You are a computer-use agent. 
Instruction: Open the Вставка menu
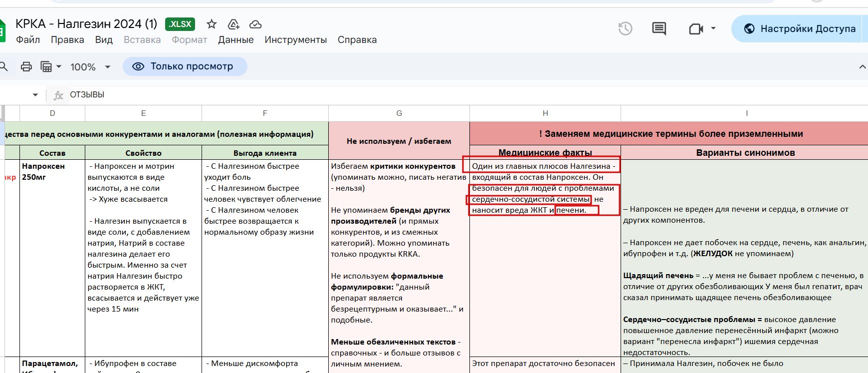pos(142,40)
